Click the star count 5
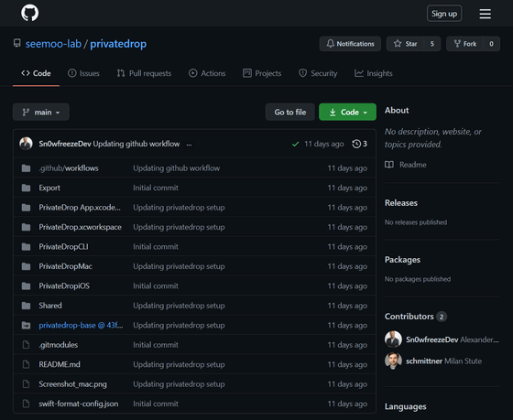513x420 pixels. pos(432,44)
